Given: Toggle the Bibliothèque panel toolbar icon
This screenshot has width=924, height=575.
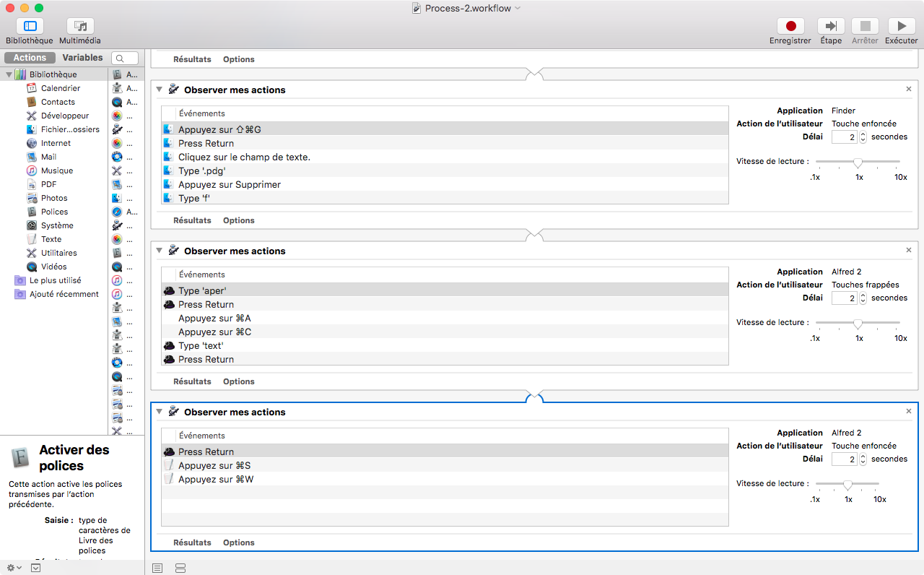Looking at the screenshot, I should [30, 27].
